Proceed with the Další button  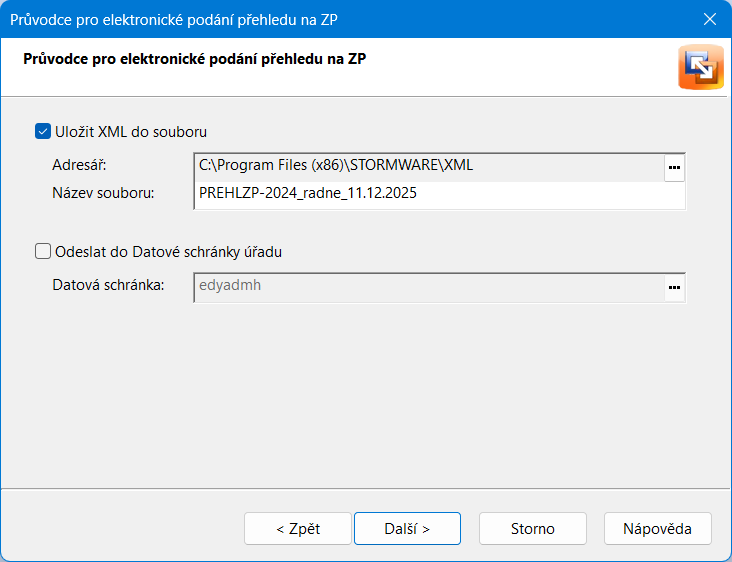[407, 529]
